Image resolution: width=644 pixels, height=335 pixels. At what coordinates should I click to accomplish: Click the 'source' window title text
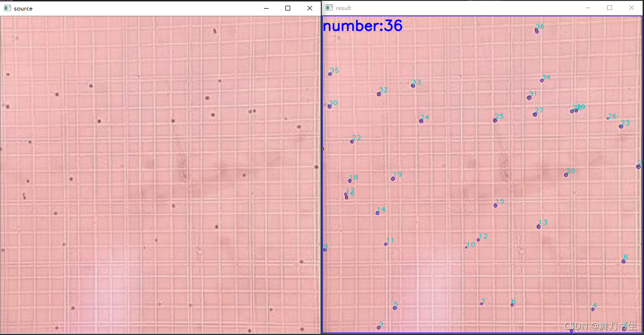(x=23, y=9)
